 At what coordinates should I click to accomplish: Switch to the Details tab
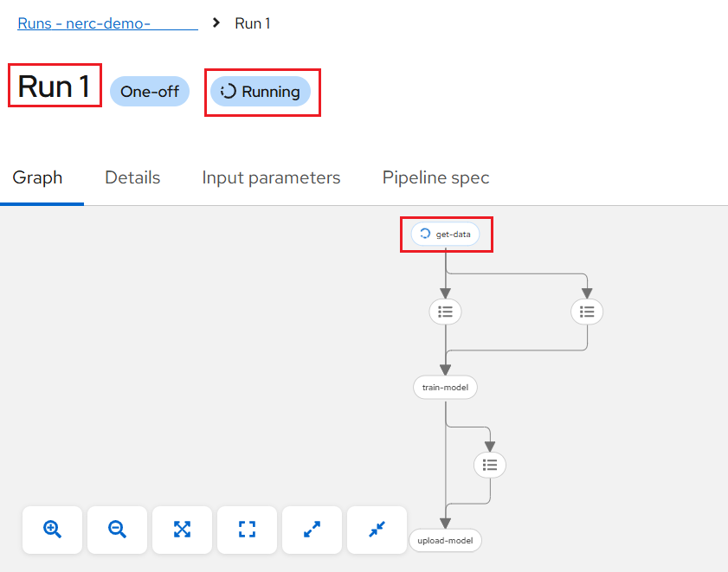132,177
